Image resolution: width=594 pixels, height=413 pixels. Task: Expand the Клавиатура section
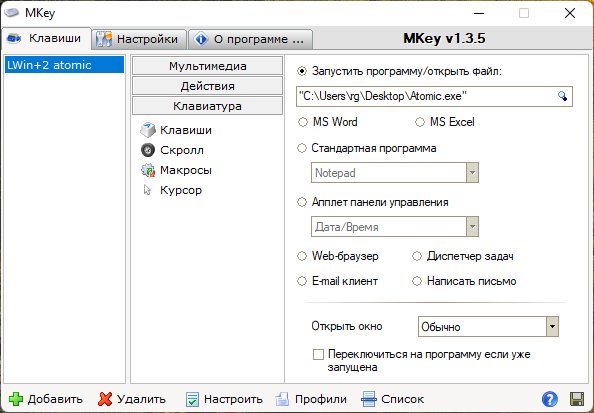click(x=207, y=106)
